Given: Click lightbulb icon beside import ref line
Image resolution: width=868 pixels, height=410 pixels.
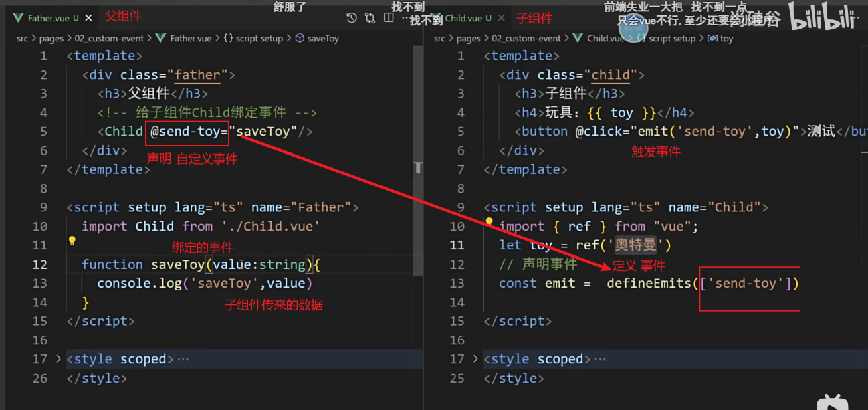Looking at the screenshot, I should click(489, 222).
